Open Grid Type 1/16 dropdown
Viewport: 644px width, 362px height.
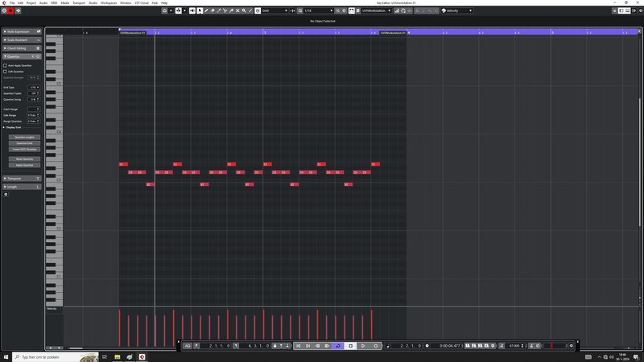pos(34,88)
